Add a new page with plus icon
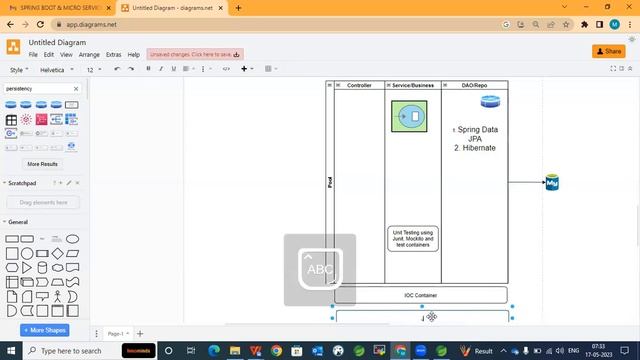This screenshot has height=360, width=640. (x=140, y=334)
